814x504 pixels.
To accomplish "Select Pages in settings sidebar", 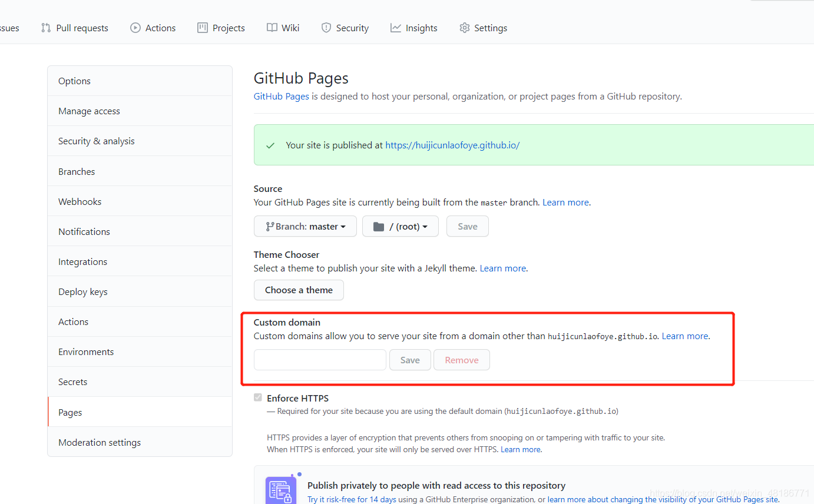I will coord(140,412).
